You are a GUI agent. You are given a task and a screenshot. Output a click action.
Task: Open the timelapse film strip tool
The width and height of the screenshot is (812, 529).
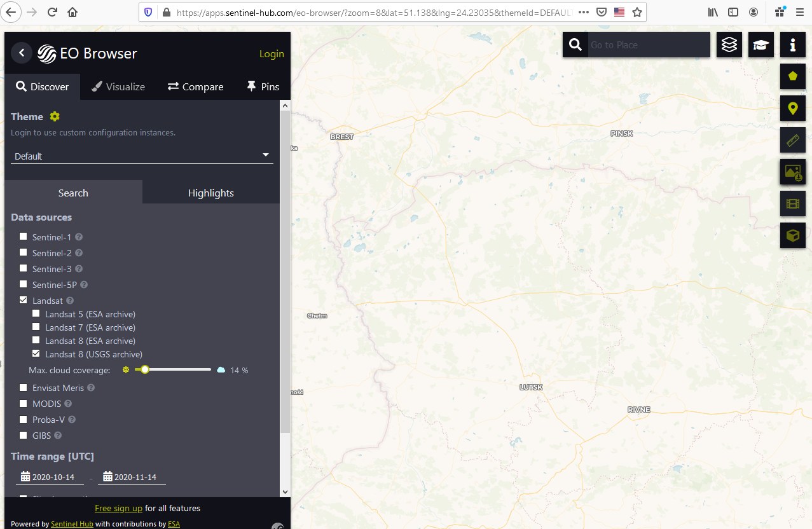(792, 203)
